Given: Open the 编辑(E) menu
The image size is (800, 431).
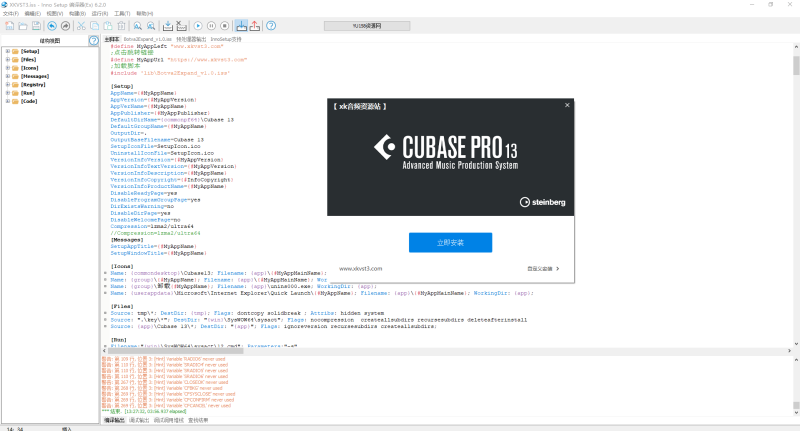Looking at the screenshot, I should click(x=33, y=13).
